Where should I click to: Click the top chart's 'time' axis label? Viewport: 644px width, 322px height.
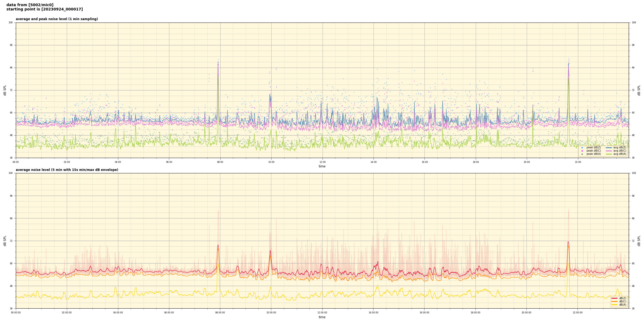tap(322, 166)
